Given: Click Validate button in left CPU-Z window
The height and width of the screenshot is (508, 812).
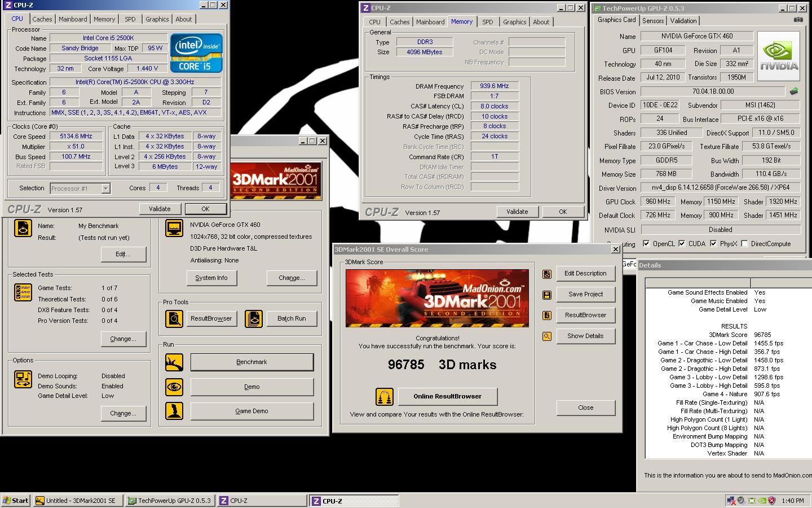Looking at the screenshot, I should click(160, 209).
